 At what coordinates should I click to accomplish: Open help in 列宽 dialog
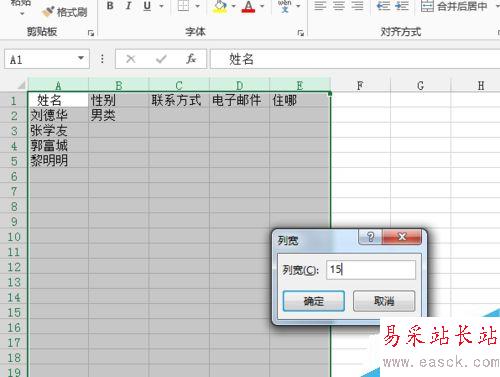point(370,237)
